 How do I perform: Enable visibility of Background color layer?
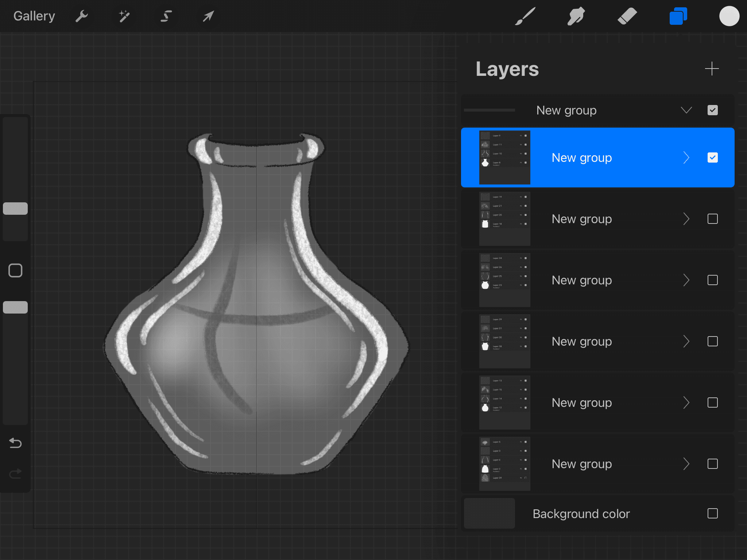pos(712,513)
